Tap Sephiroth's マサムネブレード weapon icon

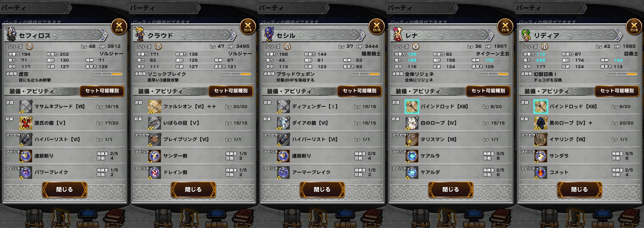pyautogui.click(x=26, y=107)
